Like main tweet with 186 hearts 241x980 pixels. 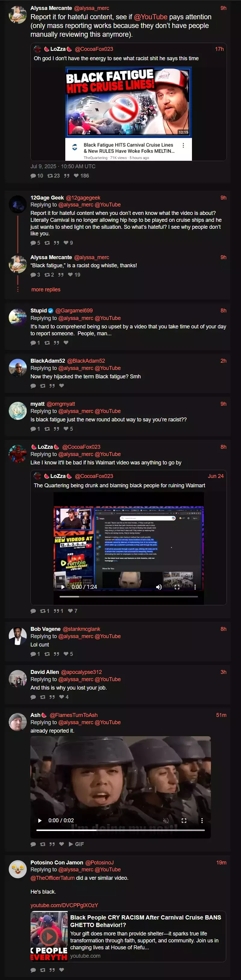76,176
